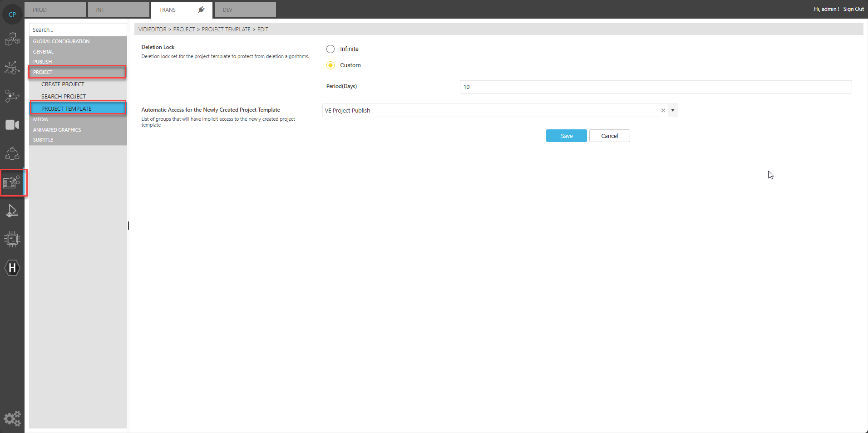The image size is (868, 433).
Task: Expand the MEDIA menu section
Action: 41,119
